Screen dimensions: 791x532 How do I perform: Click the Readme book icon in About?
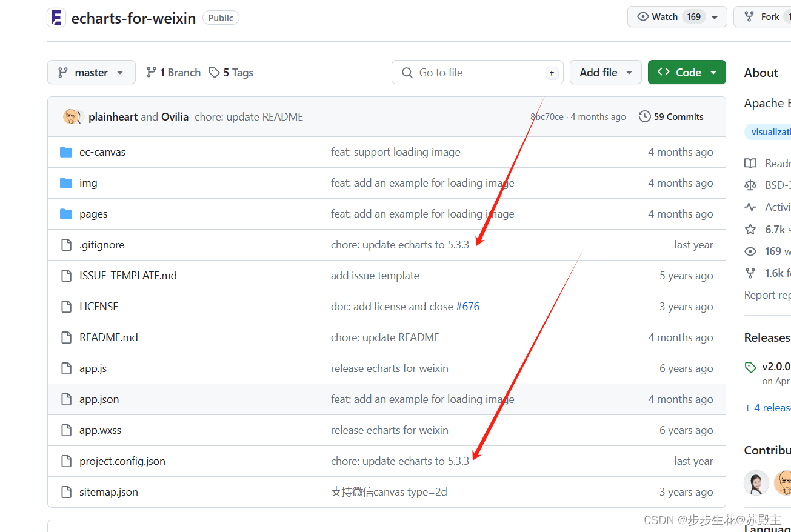(750, 164)
